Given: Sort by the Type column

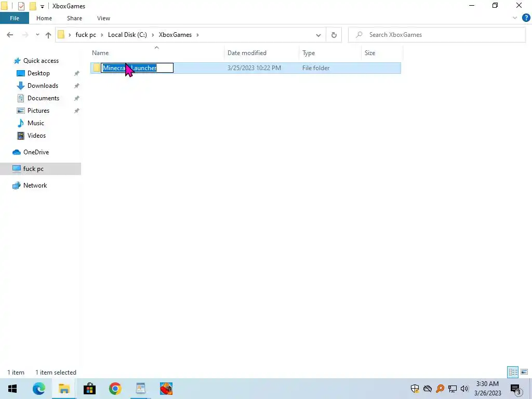Looking at the screenshot, I should click(330, 53).
